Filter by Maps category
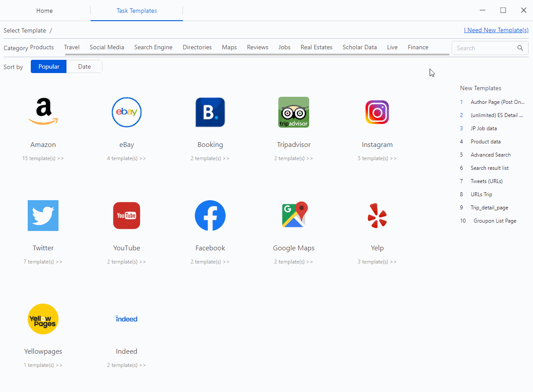This screenshot has height=392, width=533. (230, 47)
